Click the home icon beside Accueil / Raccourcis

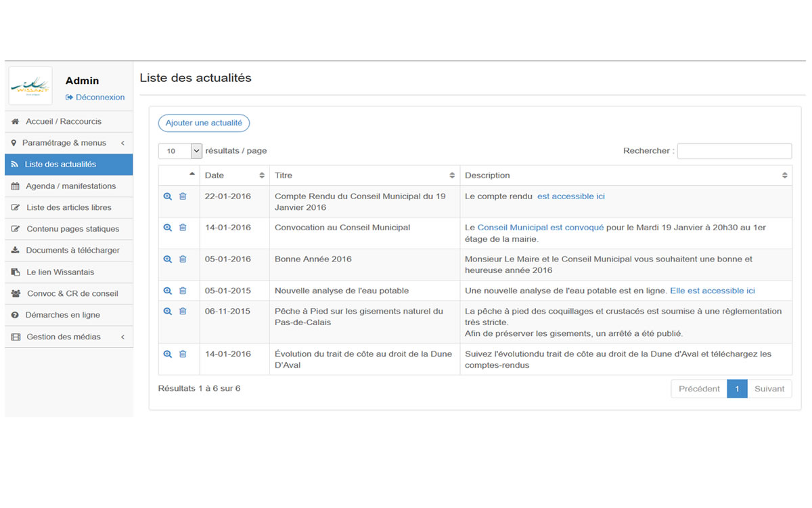point(16,121)
